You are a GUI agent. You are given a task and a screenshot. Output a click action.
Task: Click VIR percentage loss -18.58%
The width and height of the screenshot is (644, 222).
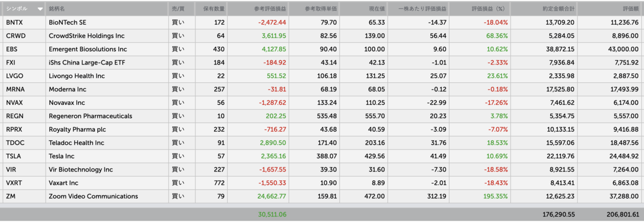click(495, 170)
